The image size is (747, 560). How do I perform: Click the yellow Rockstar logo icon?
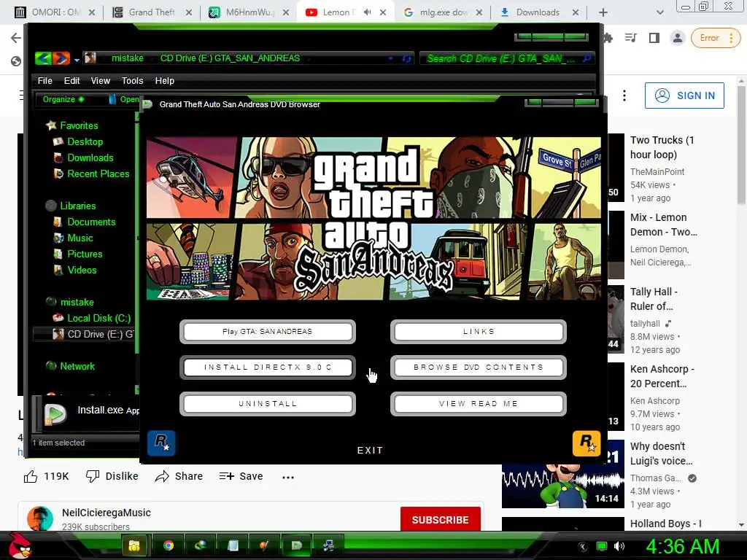pyautogui.click(x=587, y=443)
